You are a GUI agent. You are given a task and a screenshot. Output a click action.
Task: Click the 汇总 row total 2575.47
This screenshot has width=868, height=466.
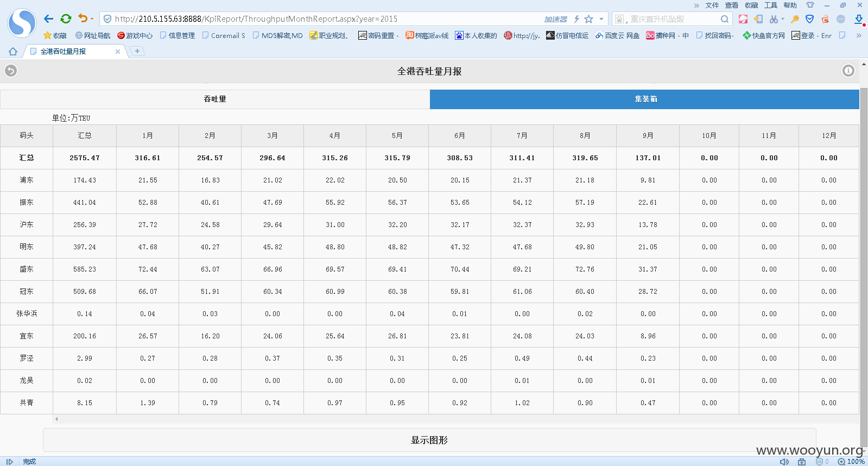pos(85,158)
